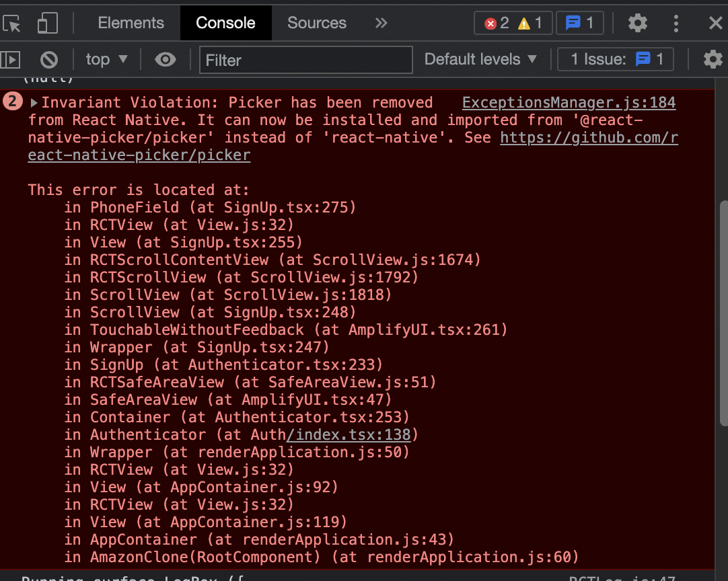Toggle device toolbar emulation icon

(47, 24)
